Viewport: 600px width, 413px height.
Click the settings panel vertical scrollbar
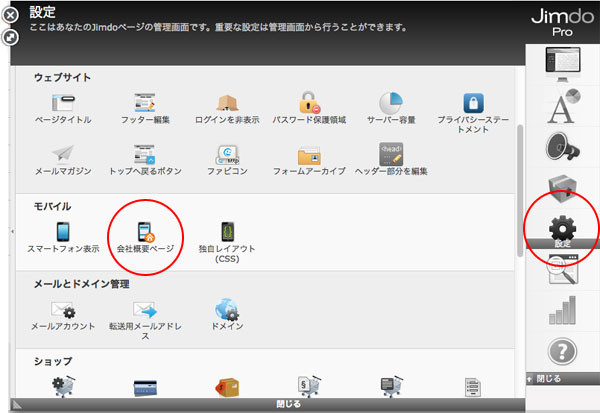(520, 190)
